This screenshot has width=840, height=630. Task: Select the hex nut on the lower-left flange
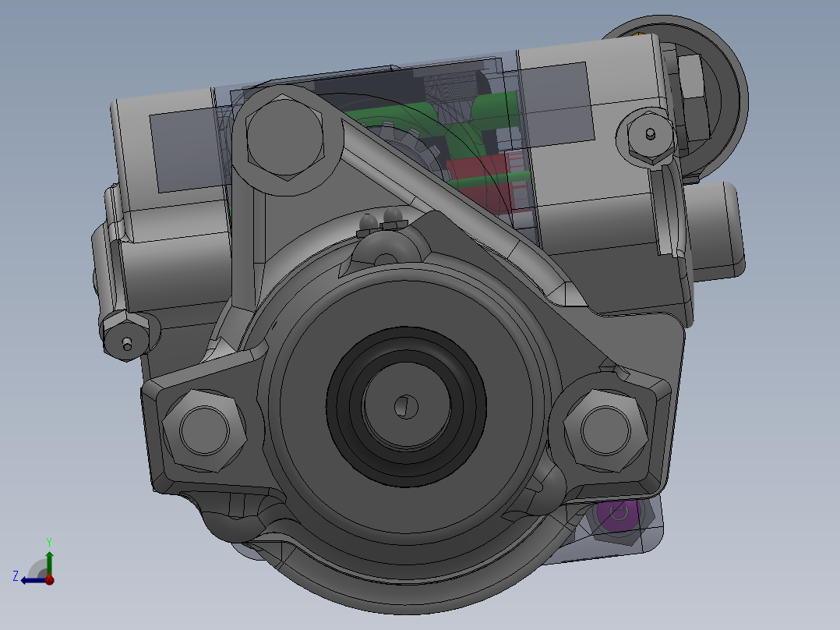(x=204, y=430)
